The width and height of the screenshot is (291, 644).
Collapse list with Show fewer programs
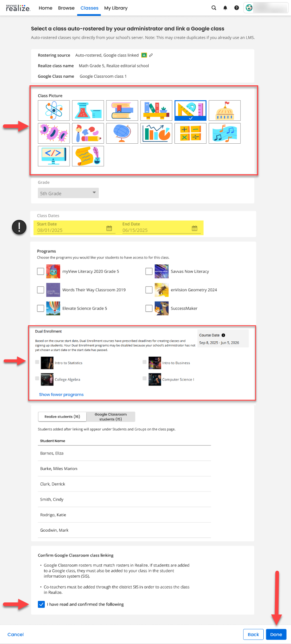(61, 395)
